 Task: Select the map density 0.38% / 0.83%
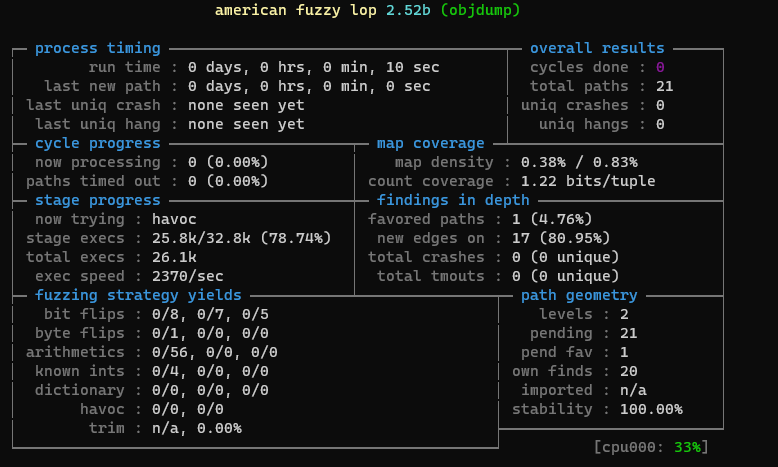pyautogui.click(x=579, y=162)
